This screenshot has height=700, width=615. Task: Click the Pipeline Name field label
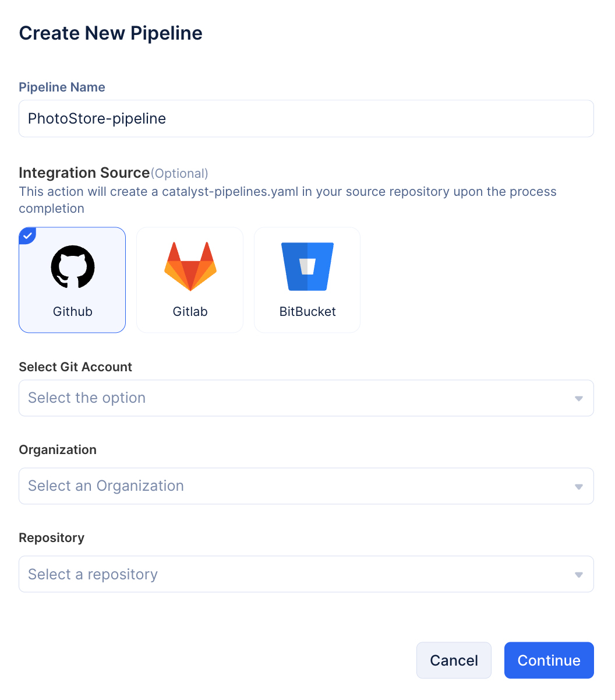[x=62, y=87]
